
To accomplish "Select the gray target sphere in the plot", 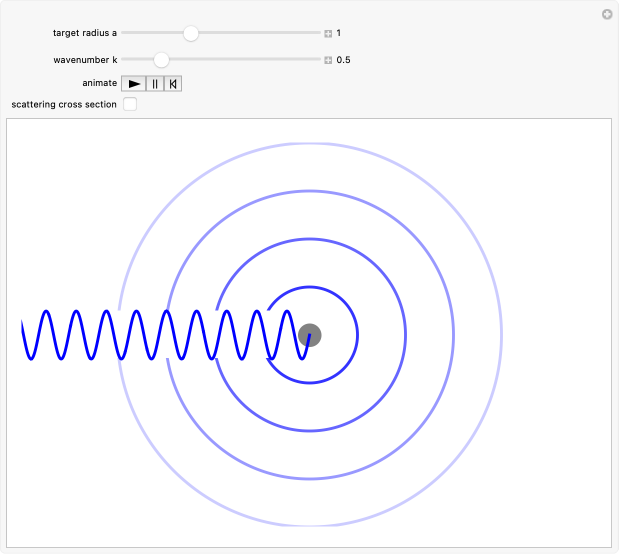I will 310,335.
